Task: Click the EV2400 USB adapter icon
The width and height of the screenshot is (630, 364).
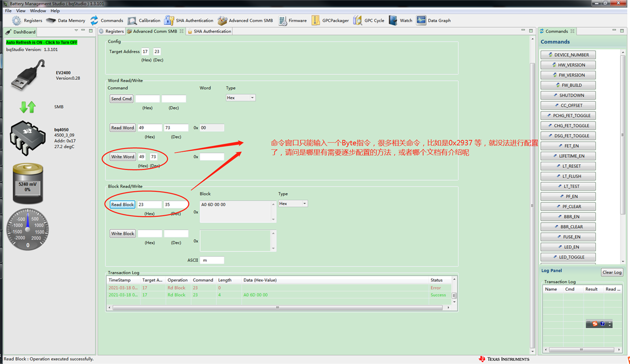Action: (28, 75)
